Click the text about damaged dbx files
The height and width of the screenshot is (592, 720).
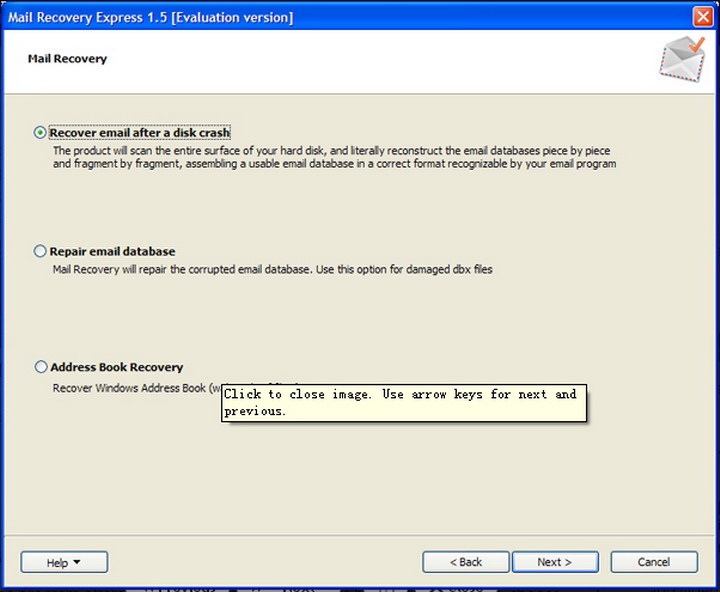coord(272,269)
